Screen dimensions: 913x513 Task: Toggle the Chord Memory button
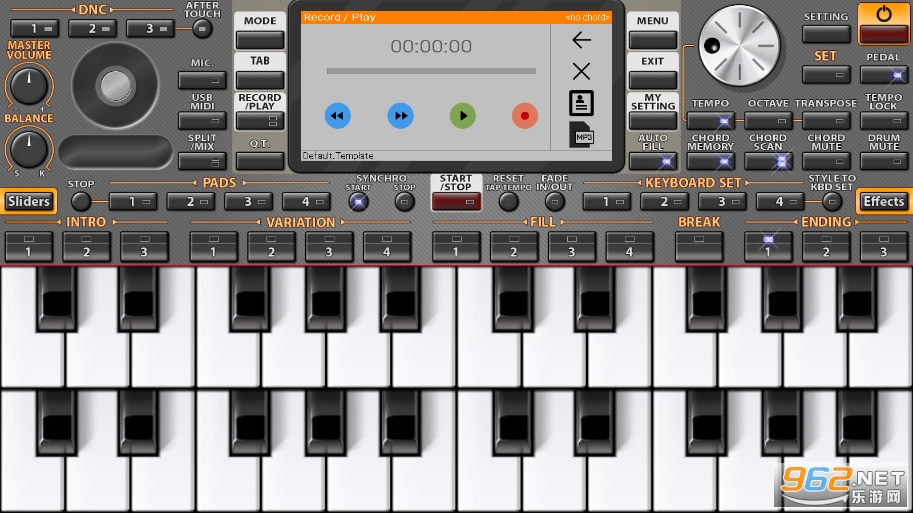click(x=710, y=161)
